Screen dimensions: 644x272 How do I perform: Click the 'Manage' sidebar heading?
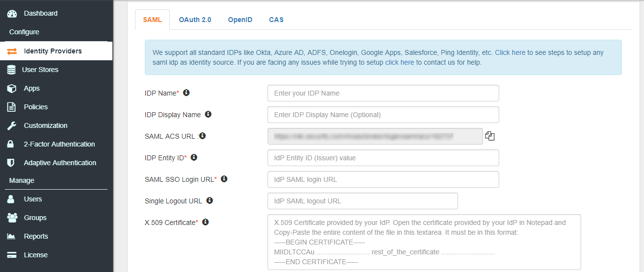pos(22,180)
